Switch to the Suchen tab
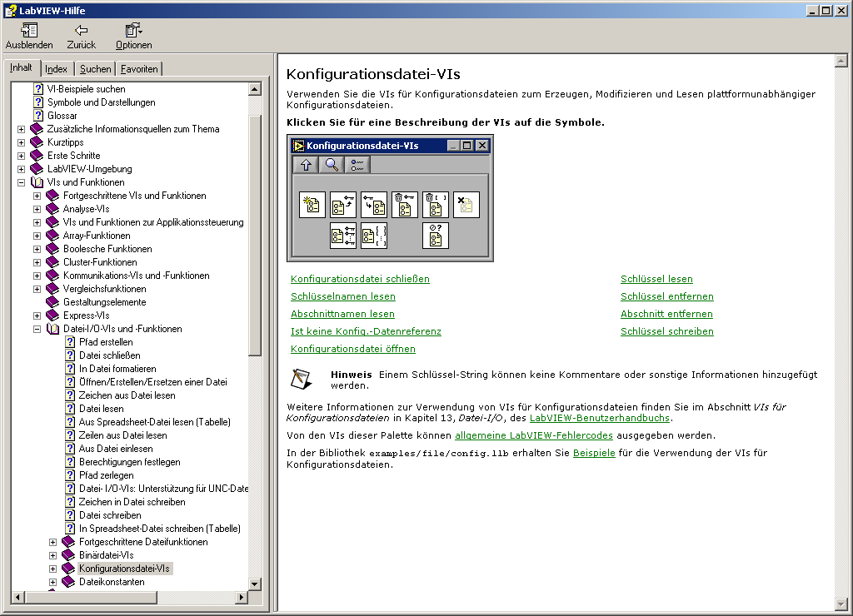The height and width of the screenshot is (616, 853). tap(95, 69)
